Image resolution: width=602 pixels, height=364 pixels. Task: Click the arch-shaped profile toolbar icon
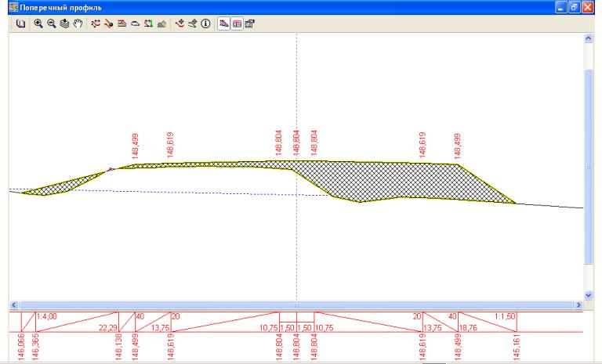(x=135, y=24)
